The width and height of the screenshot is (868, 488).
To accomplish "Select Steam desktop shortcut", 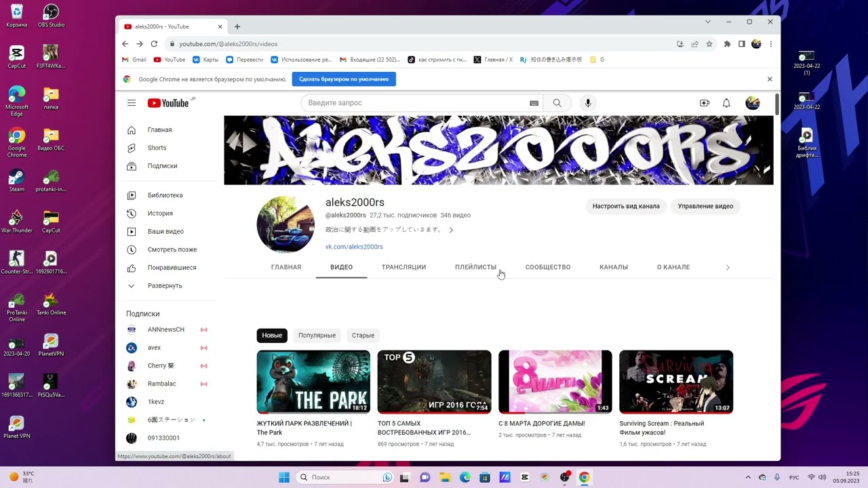I will coord(17,180).
